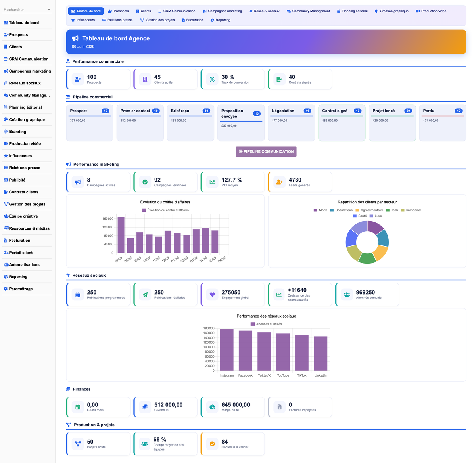Click the Équipe créative sidebar people icon
Viewport: 476px width, 463px height.
(x=6, y=216)
